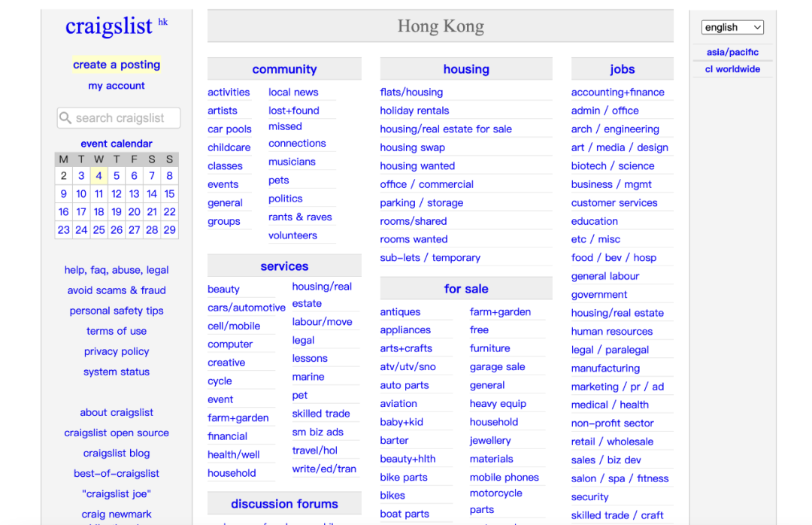The height and width of the screenshot is (525, 812).
Task: View atv/utv/sno for sale
Action: click(x=408, y=367)
